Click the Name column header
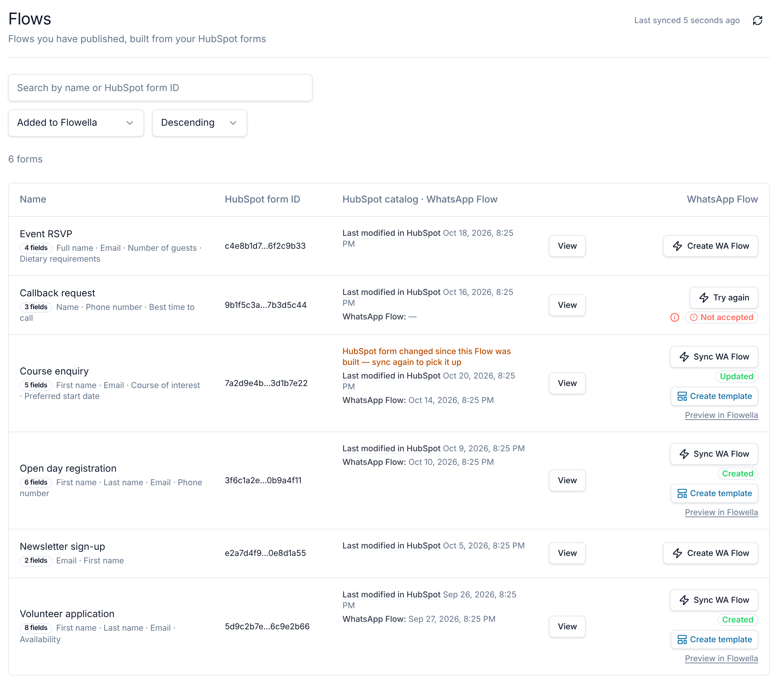This screenshot has height=700, width=778. (33, 199)
